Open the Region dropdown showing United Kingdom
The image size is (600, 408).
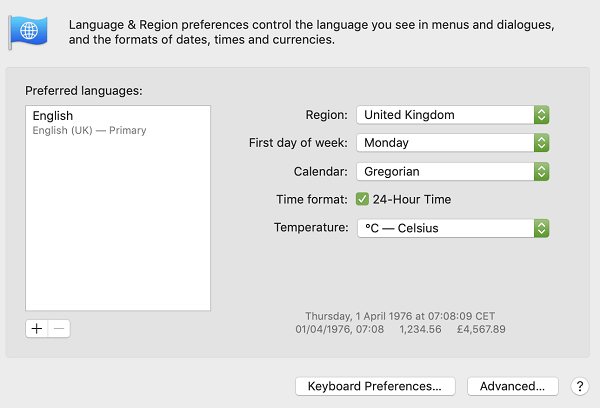tap(453, 115)
